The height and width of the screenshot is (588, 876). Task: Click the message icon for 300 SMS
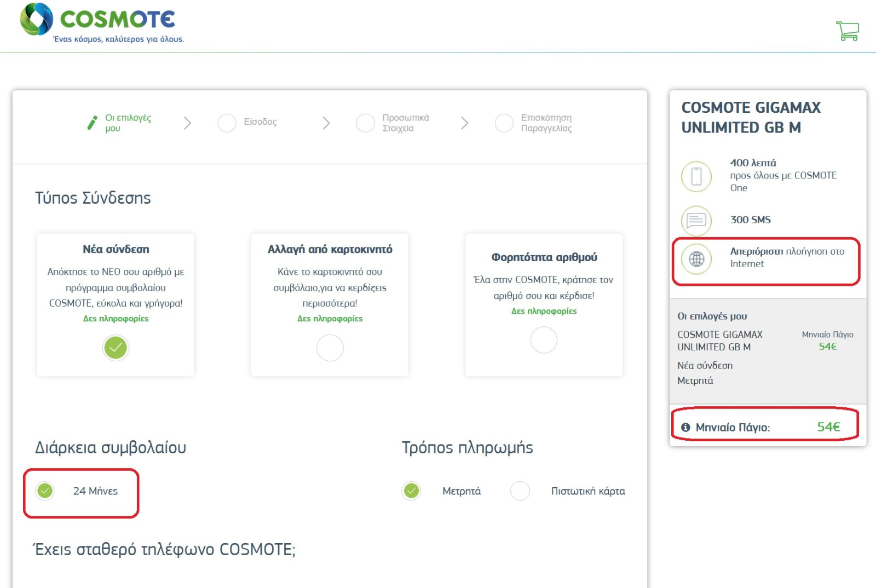click(x=696, y=221)
